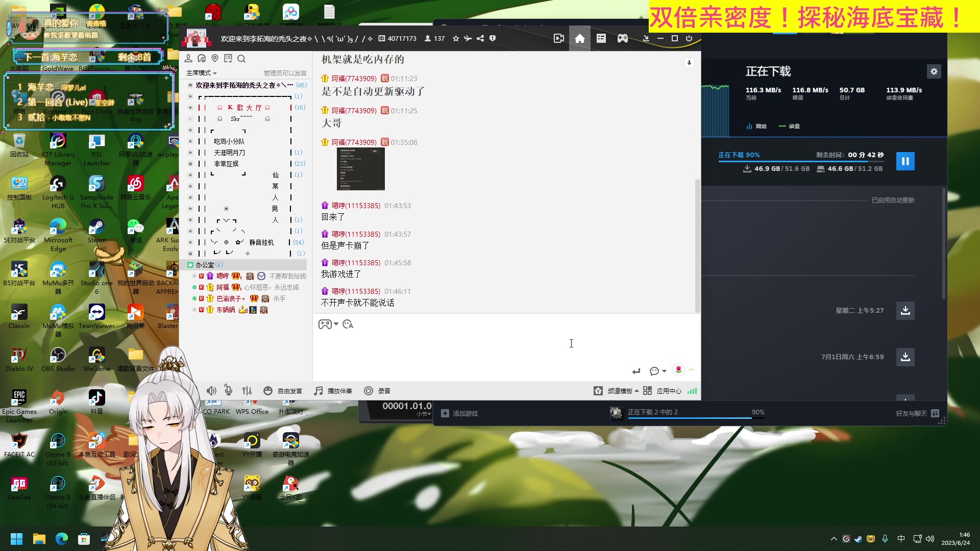Image resolution: width=980 pixels, height=551 pixels.
Task: Favorite the channel with the star icon
Action: coord(456,38)
